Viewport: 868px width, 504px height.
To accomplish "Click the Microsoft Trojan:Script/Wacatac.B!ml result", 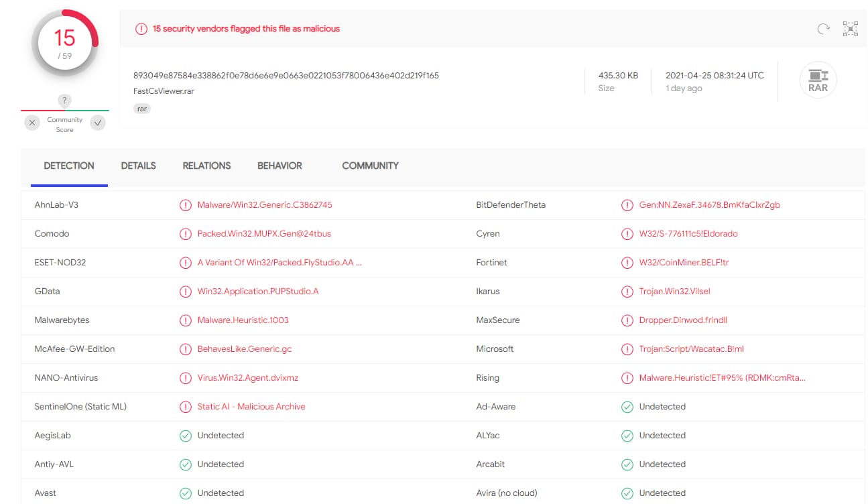I will point(691,349).
